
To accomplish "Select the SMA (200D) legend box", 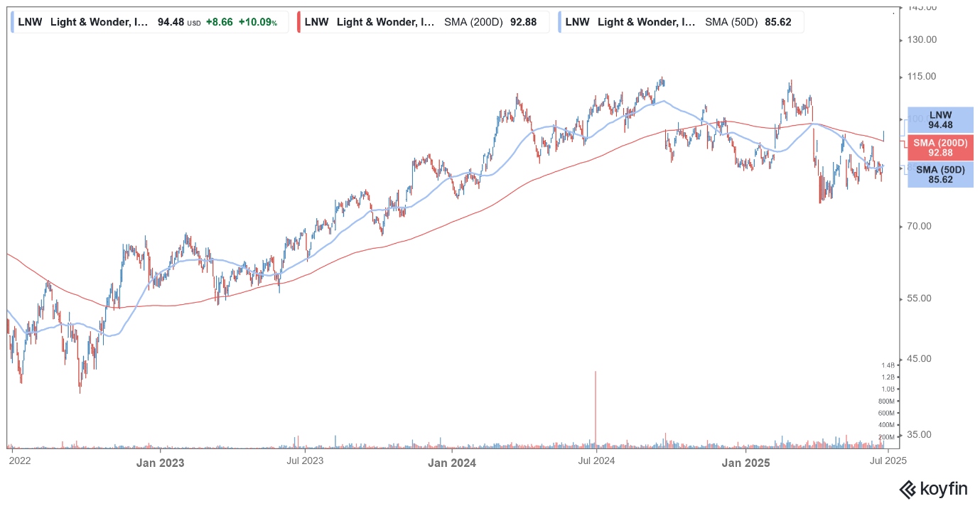I will 423,22.
